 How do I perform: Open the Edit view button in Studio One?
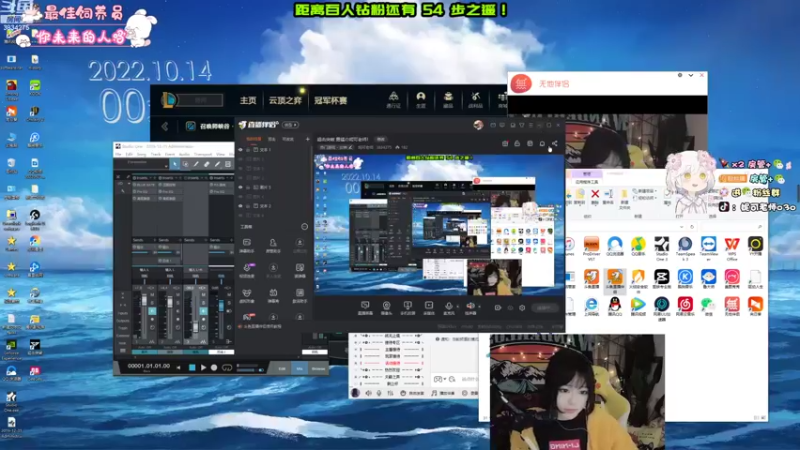tap(282, 368)
